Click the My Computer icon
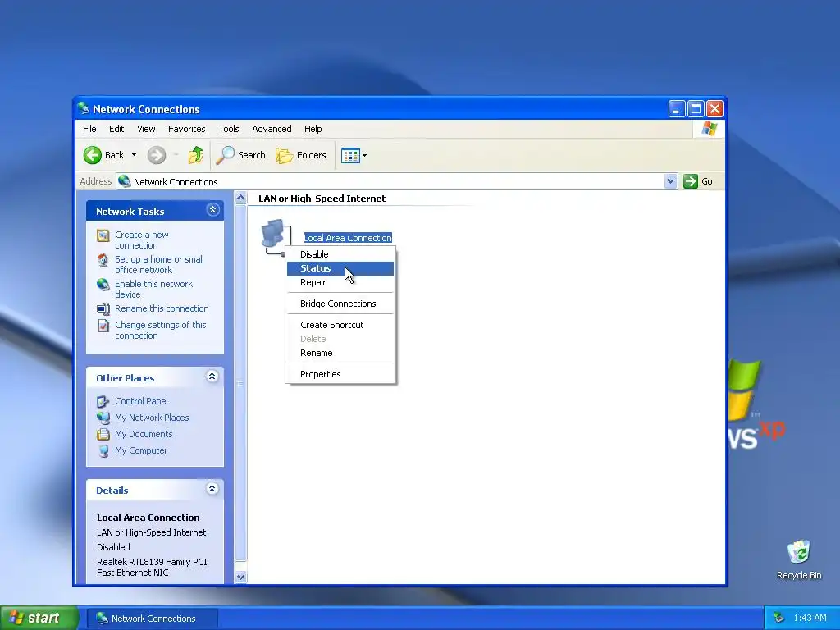 pyautogui.click(x=103, y=451)
